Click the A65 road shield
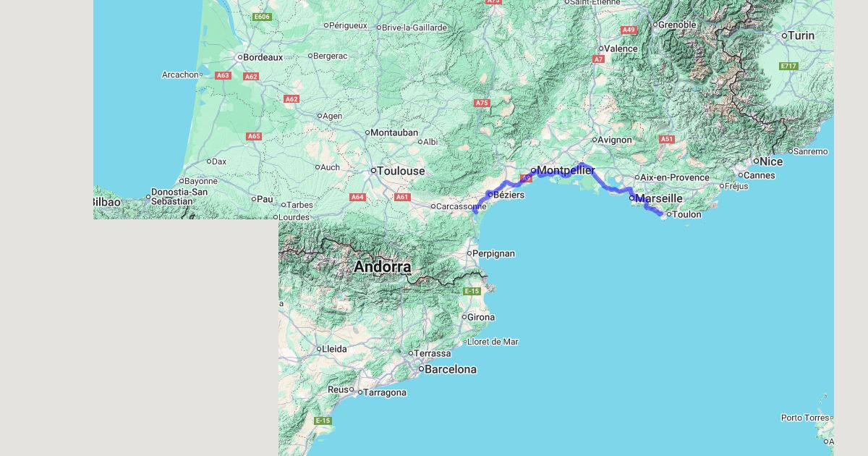 coord(253,136)
